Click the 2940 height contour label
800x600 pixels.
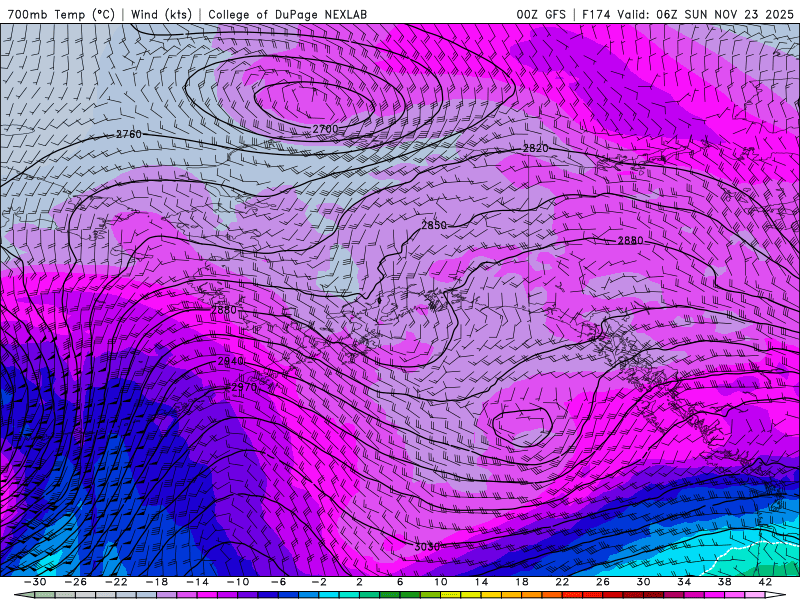[231, 361]
